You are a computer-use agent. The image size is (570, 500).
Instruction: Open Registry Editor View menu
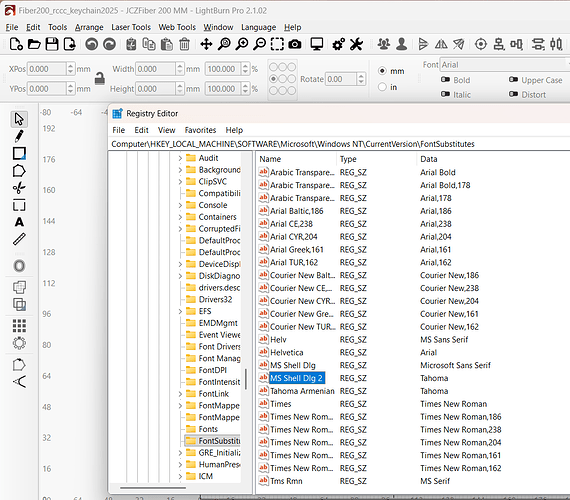pyautogui.click(x=166, y=130)
